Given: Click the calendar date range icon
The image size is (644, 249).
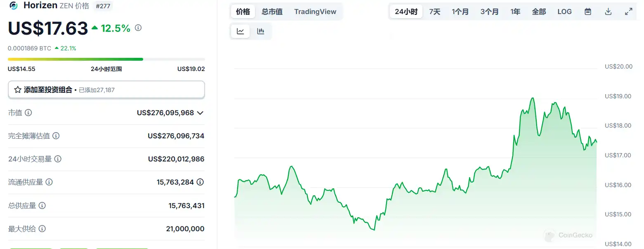Looking at the screenshot, I should coord(588,12).
